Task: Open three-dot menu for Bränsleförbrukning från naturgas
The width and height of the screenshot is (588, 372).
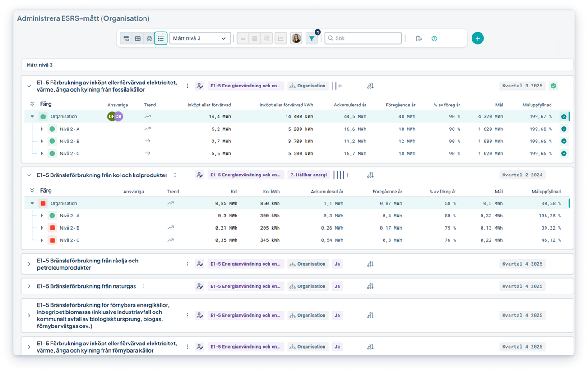Action: coord(144,286)
